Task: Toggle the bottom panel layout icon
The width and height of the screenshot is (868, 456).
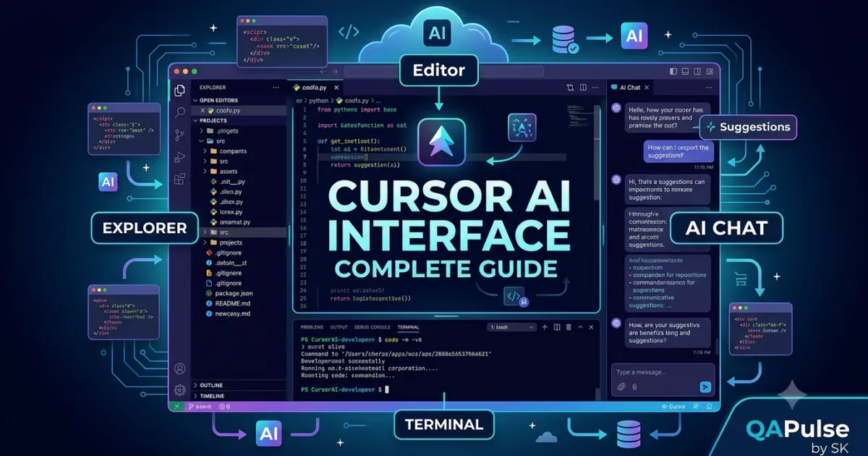Action: point(685,71)
